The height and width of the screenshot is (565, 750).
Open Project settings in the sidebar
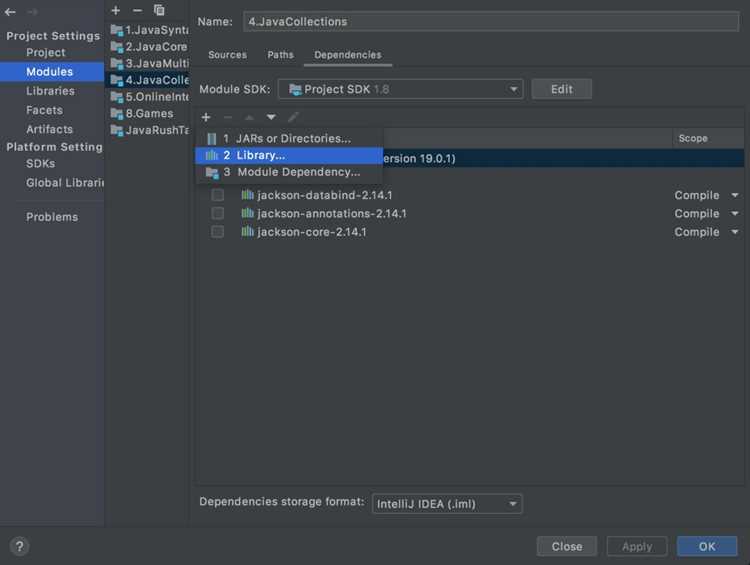(x=46, y=53)
